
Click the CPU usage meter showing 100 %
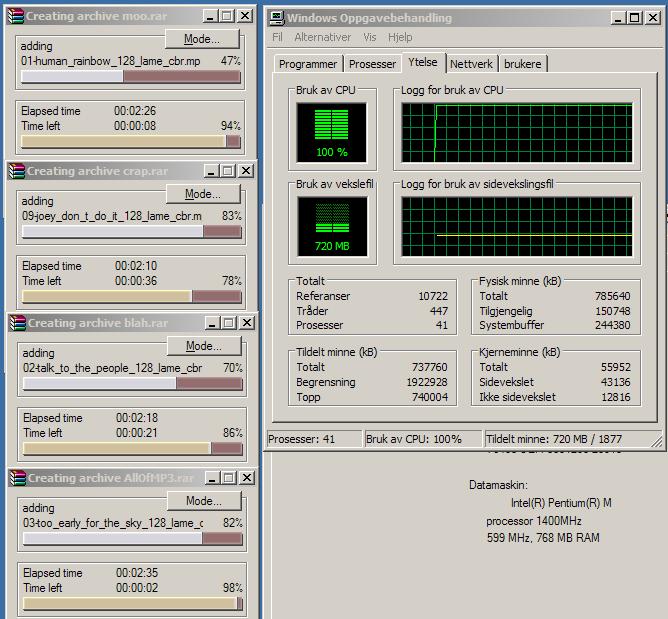click(331, 132)
